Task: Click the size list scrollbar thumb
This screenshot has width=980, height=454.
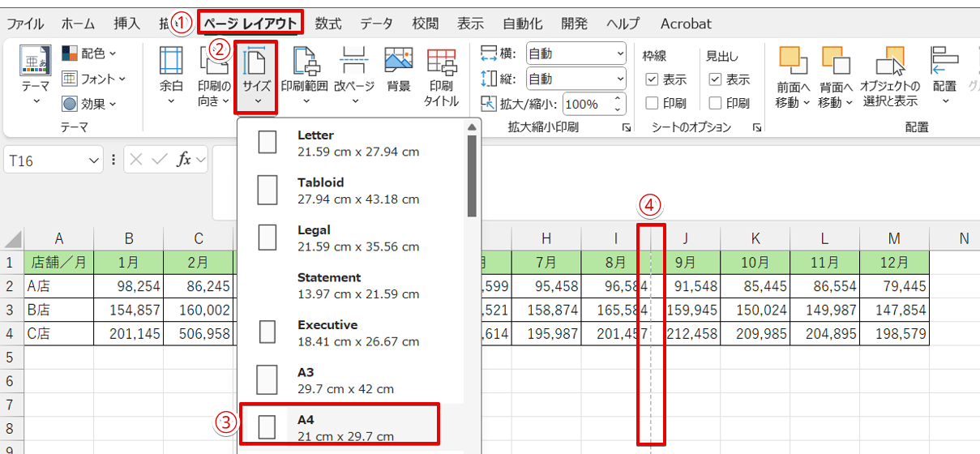Action: (x=473, y=176)
